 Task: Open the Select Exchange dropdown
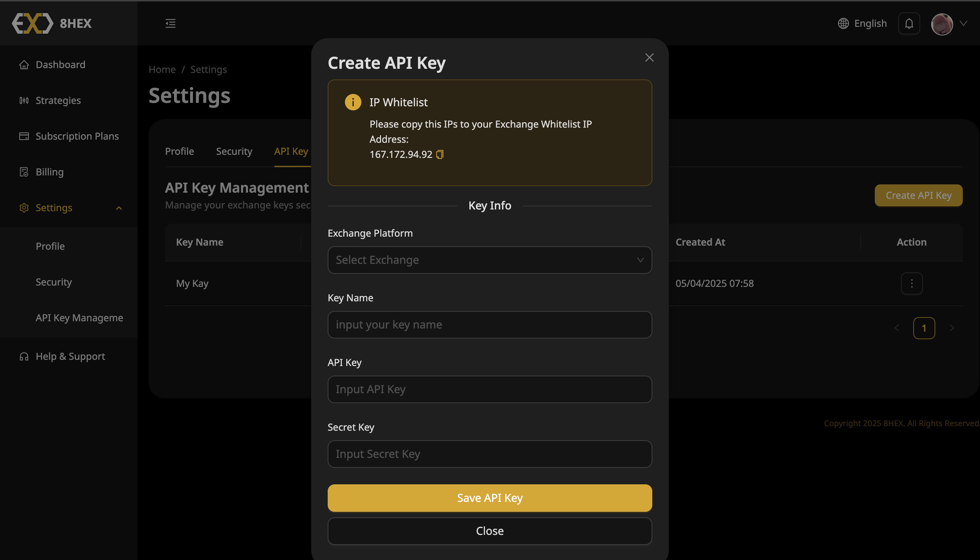coord(489,260)
